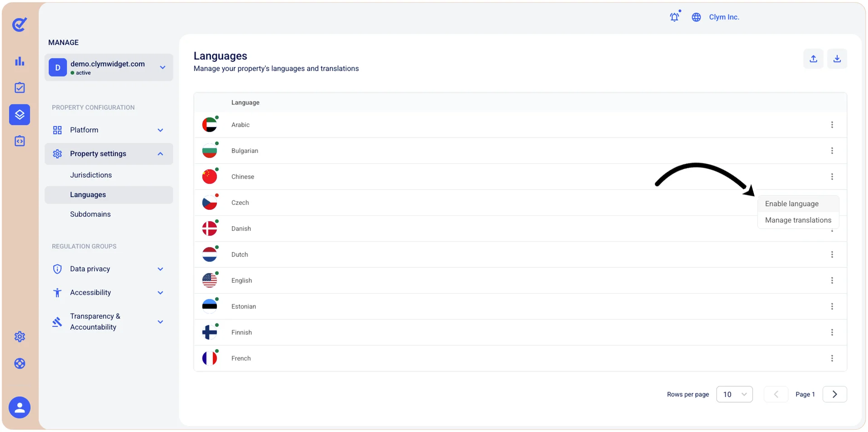Viewport: 868px width, 432px height.
Task: Open notifications bell icon
Action: (675, 17)
